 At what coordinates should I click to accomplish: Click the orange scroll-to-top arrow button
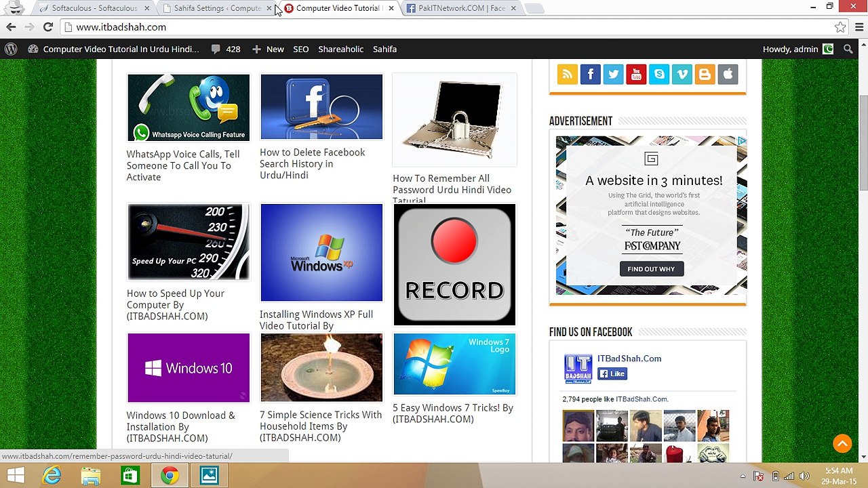pyautogui.click(x=842, y=443)
